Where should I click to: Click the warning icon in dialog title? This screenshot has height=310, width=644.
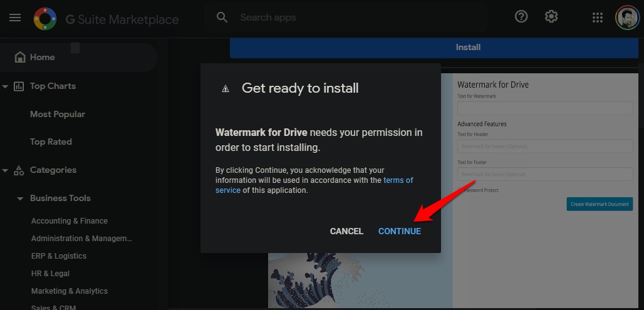[x=226, y=88]
